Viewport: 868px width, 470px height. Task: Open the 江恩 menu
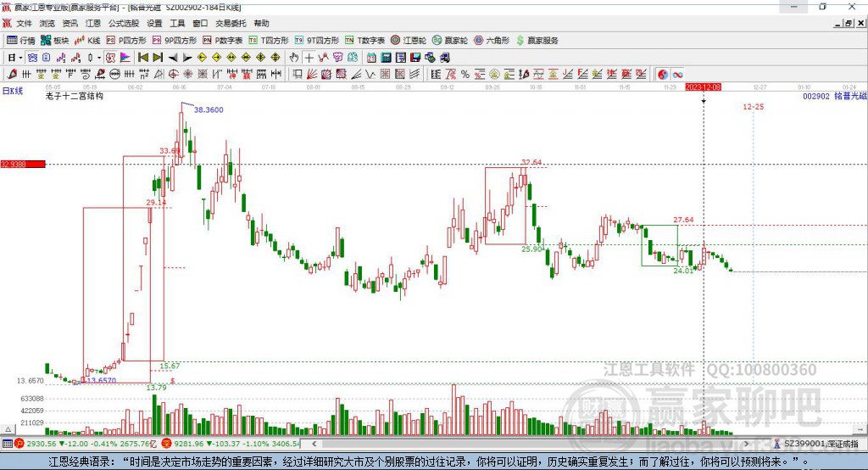[x=92, y=23]
